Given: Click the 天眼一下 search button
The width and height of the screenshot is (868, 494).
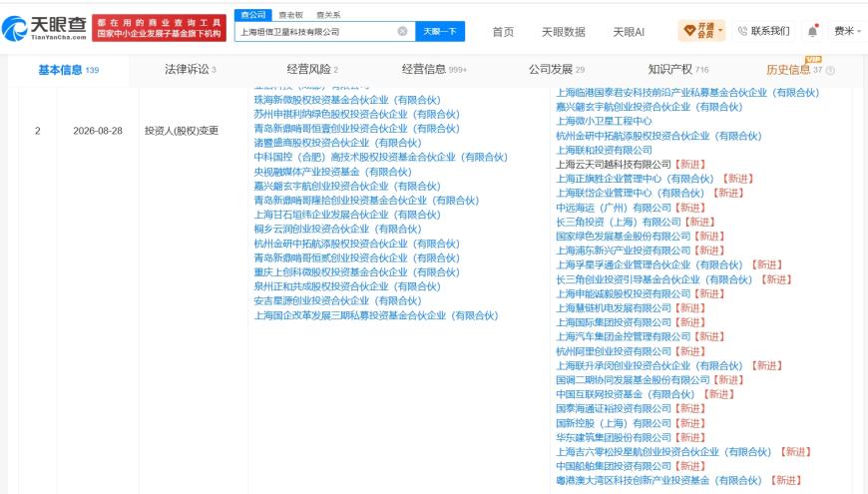Looking at the screenshot, I should tap(440, 32).
